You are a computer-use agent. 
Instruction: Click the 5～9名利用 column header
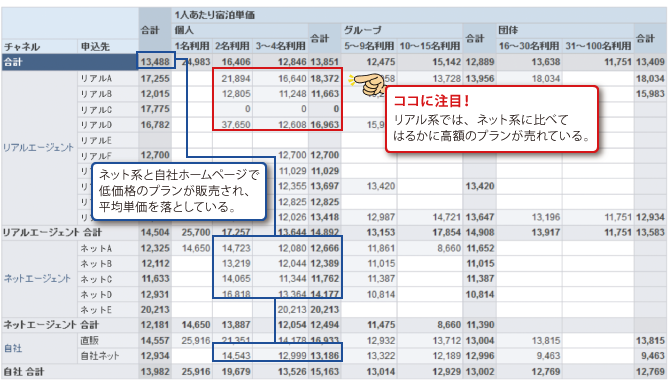pos(369,45)
